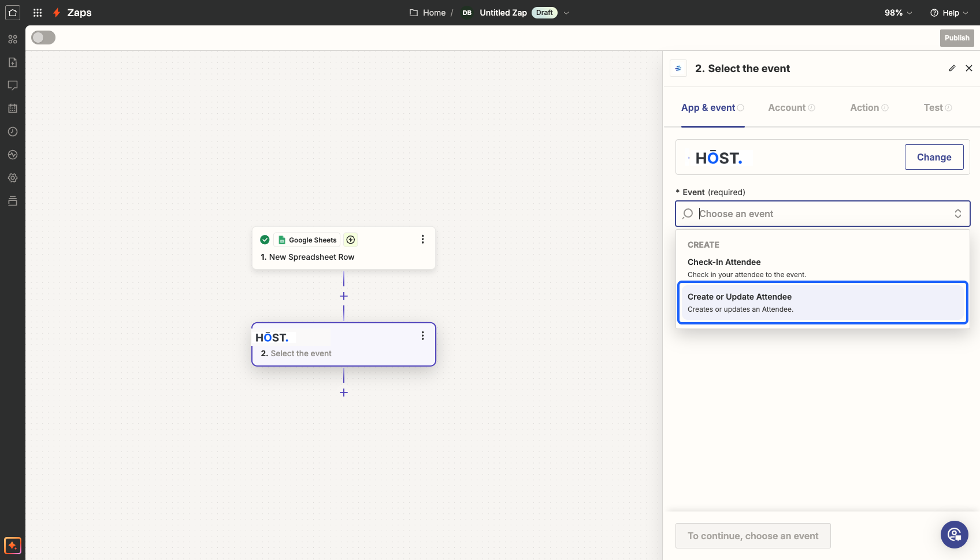Image resolution: width=980 pixels, height=560 pixels.
Task: Open the AI copilot sparkle icon
Action: tap(13, 545)
